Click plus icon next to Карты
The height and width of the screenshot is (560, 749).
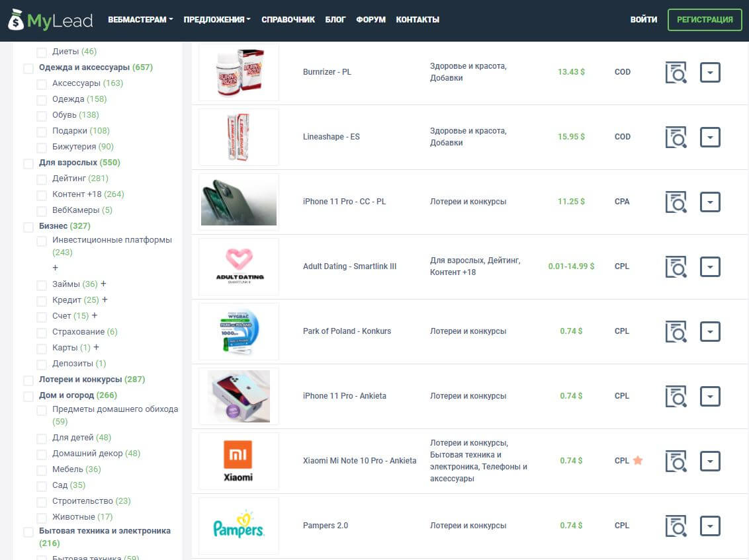96,347
